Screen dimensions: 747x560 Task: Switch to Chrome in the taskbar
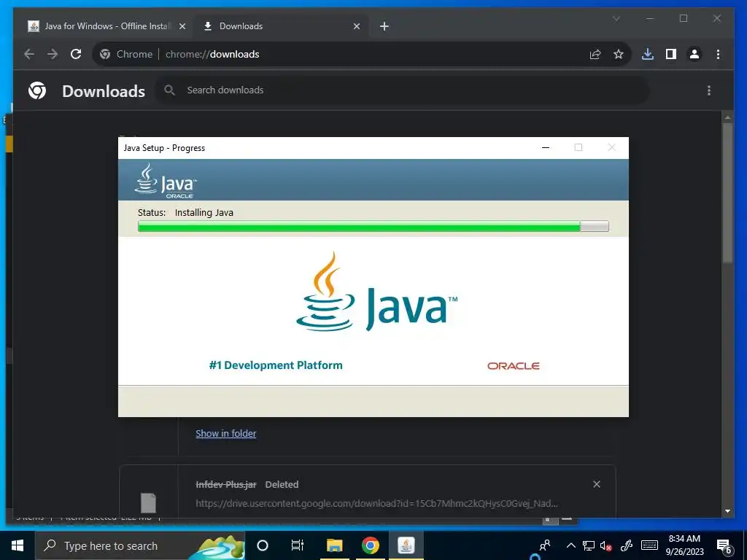click(370, 545)
